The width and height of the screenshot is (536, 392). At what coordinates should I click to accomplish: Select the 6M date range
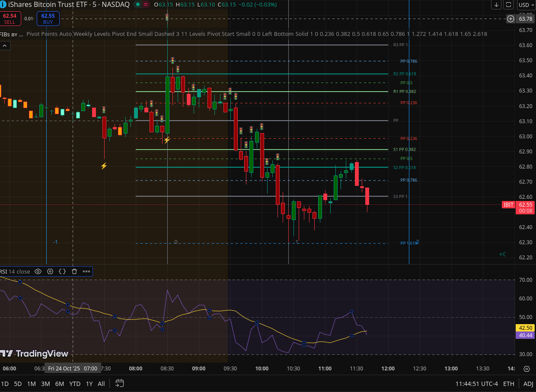click(x=60, y=384)
